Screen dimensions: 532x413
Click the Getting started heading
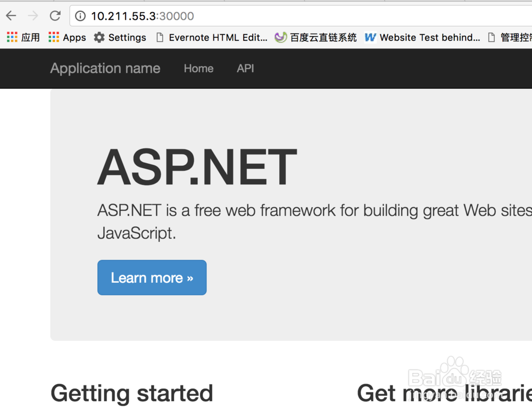click(131, 393)
